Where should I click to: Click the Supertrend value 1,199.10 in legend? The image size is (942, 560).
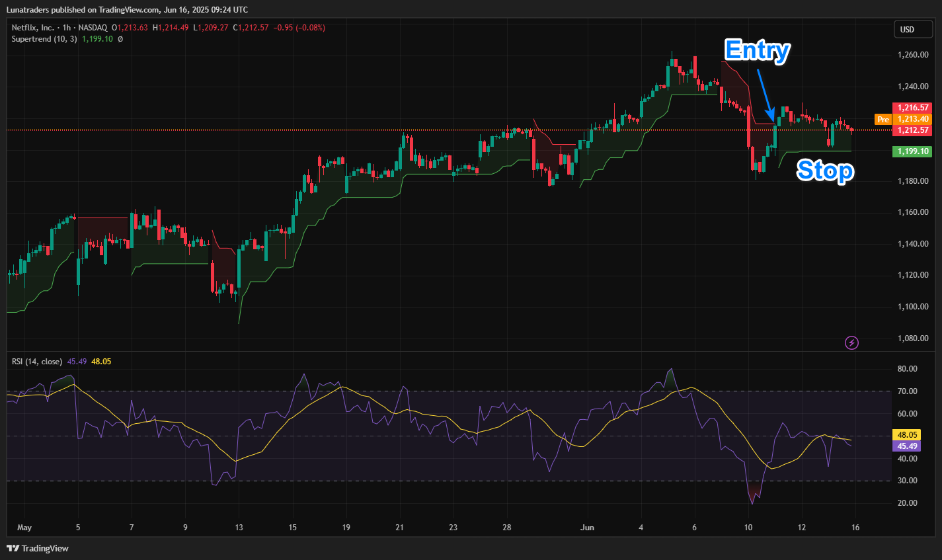tap(97, 39)
